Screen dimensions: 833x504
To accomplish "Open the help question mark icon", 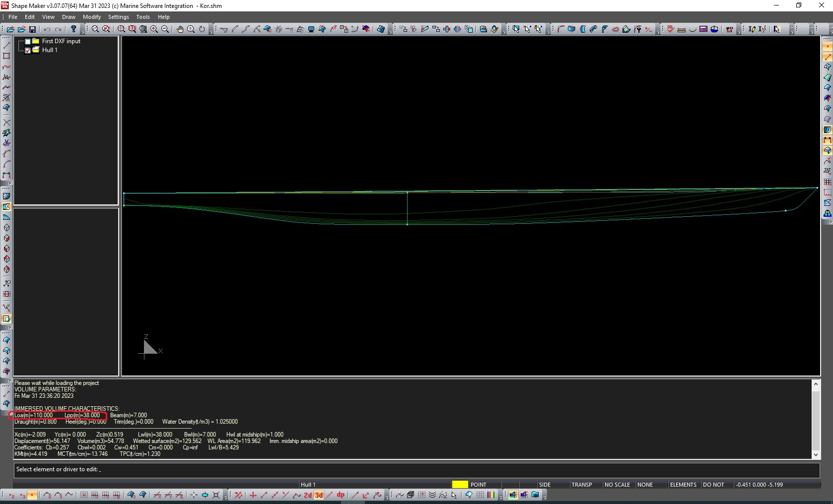I will pyautogui.click(x=73, y=29).
